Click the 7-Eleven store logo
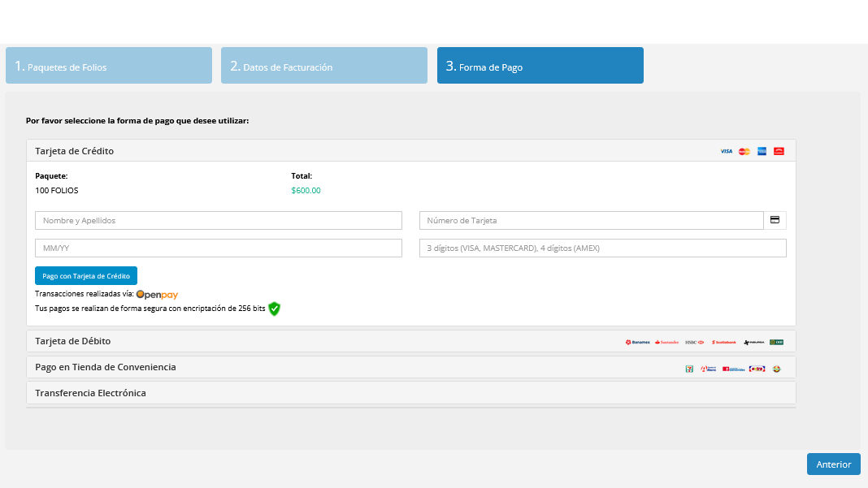 pos(689,369)
